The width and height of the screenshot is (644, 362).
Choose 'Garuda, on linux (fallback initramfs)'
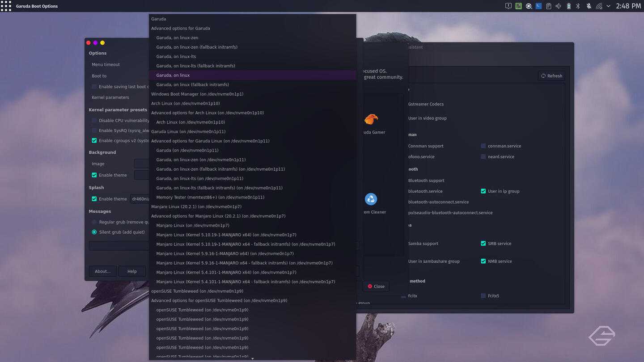[x=253, y=84]
